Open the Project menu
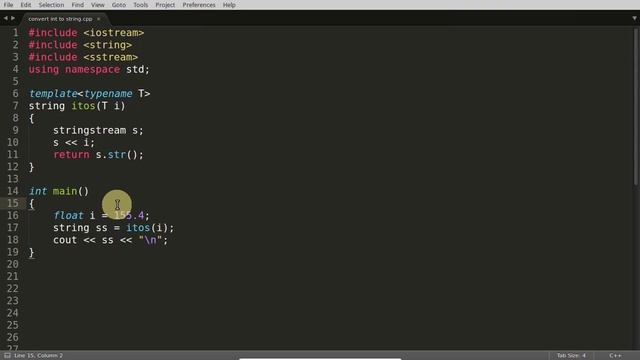Screen dimensions: 640x360 (x=165, y=5)
